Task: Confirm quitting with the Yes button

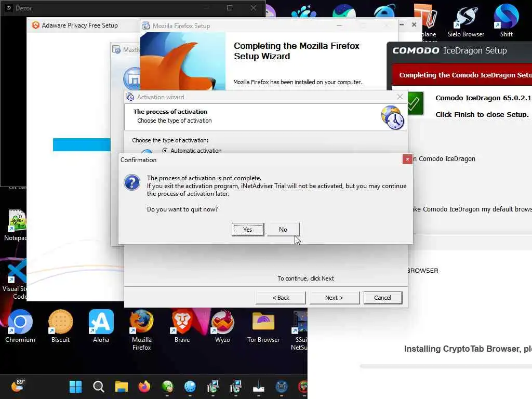Action: tap(248, 229)
